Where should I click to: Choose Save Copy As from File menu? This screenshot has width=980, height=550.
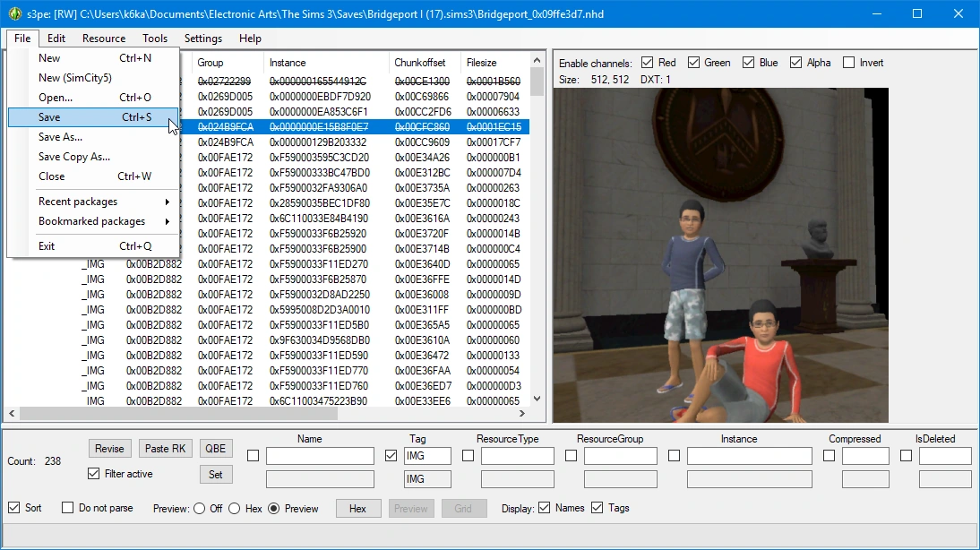pos(74,157)
